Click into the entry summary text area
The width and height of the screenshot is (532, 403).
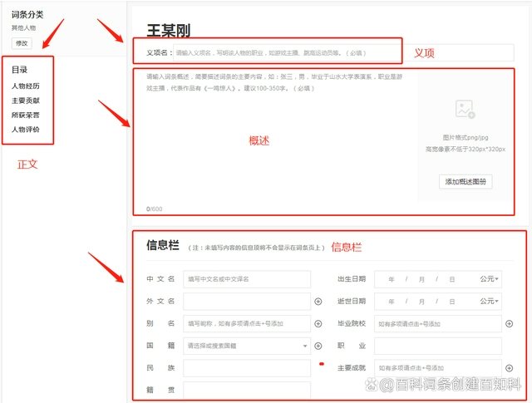click(x=274, y=141)
